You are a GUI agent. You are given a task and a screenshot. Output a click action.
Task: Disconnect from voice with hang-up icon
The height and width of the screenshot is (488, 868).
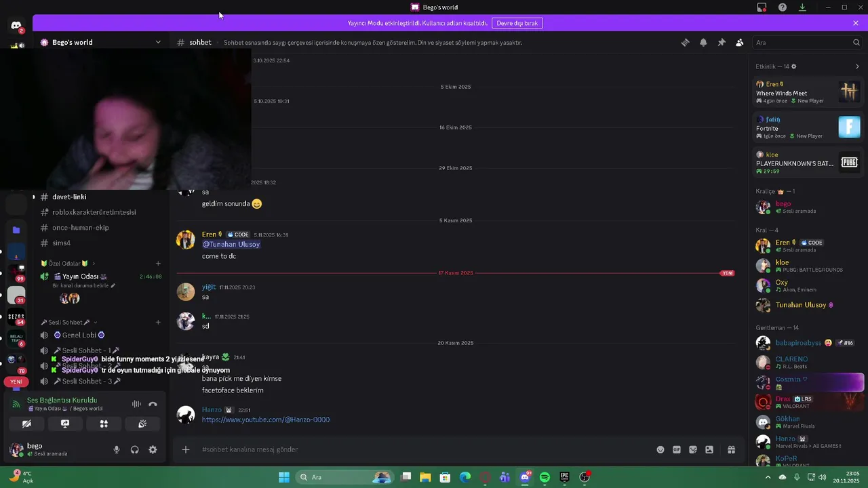153,404
